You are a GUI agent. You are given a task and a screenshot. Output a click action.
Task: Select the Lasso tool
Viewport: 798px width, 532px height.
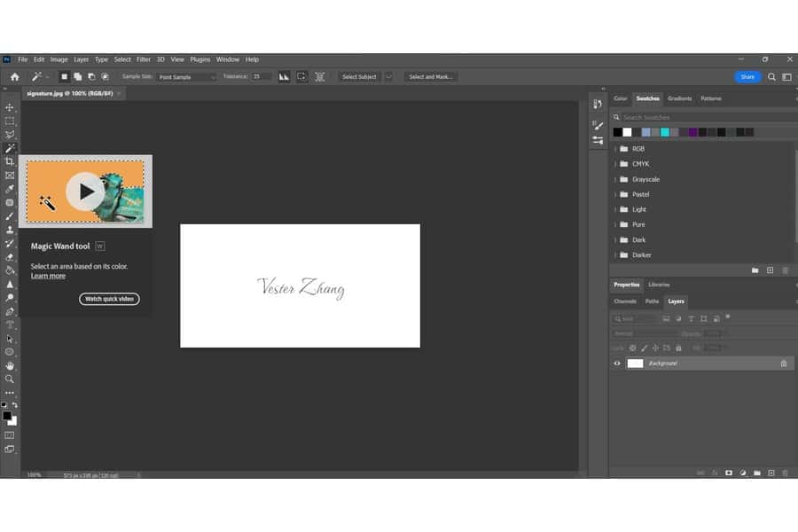tap(10, 135)
